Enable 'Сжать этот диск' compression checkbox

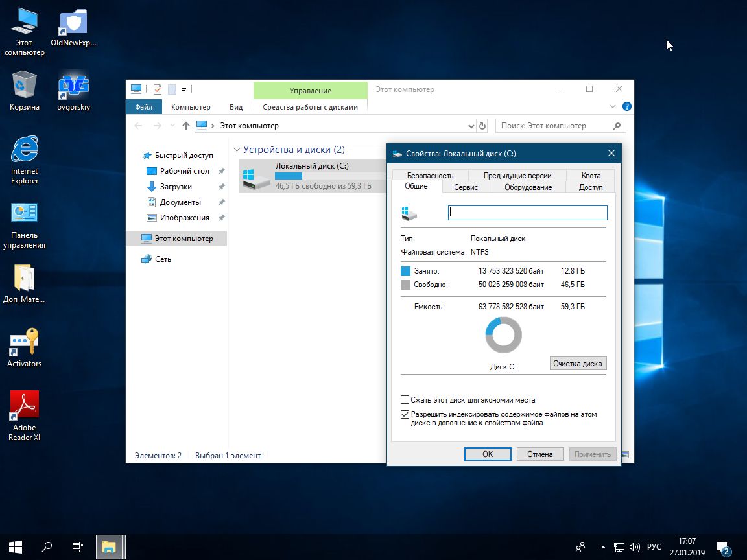405,400
